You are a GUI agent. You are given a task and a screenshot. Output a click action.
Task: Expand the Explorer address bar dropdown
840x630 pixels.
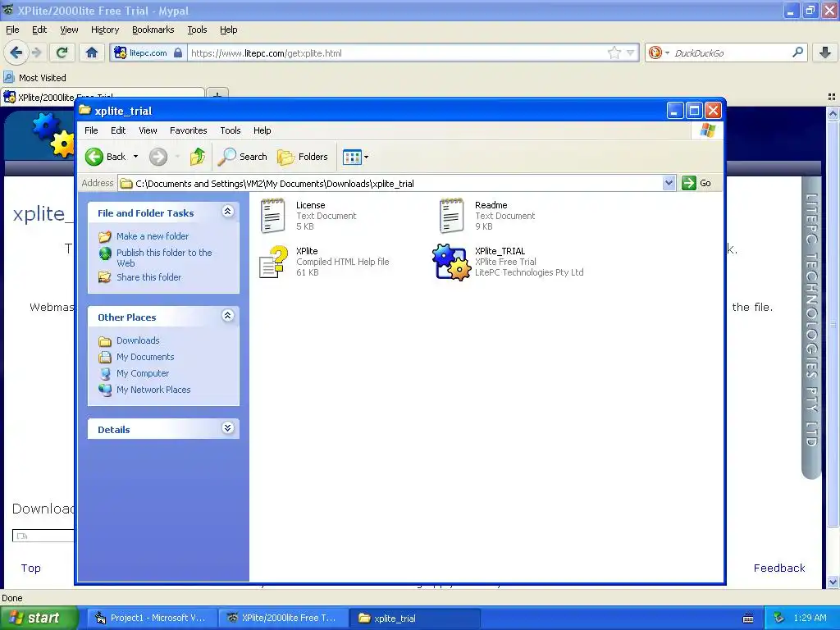click(x=669, y=183)
